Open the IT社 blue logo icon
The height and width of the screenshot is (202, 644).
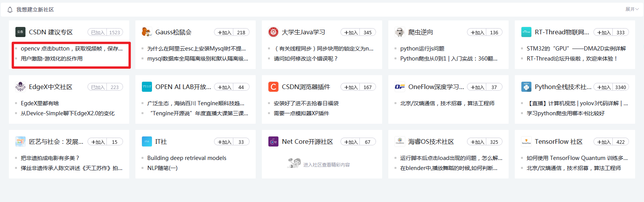[x=147, y=141]
